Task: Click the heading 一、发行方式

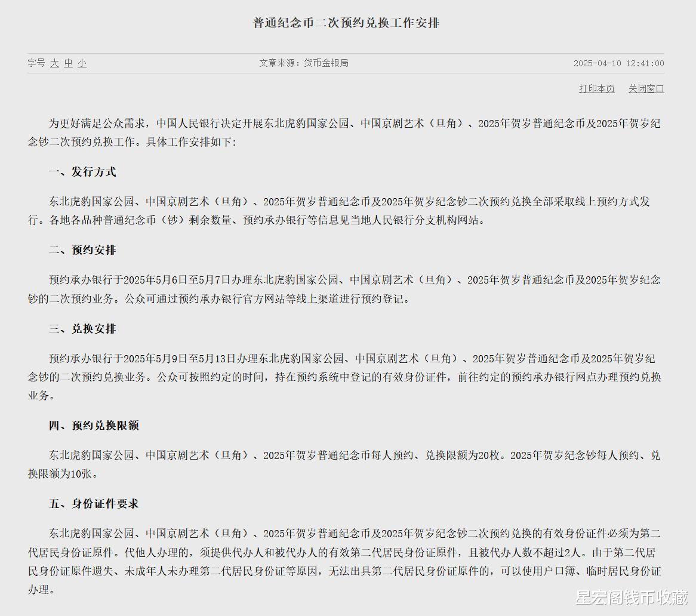Action: pos(82,172)
